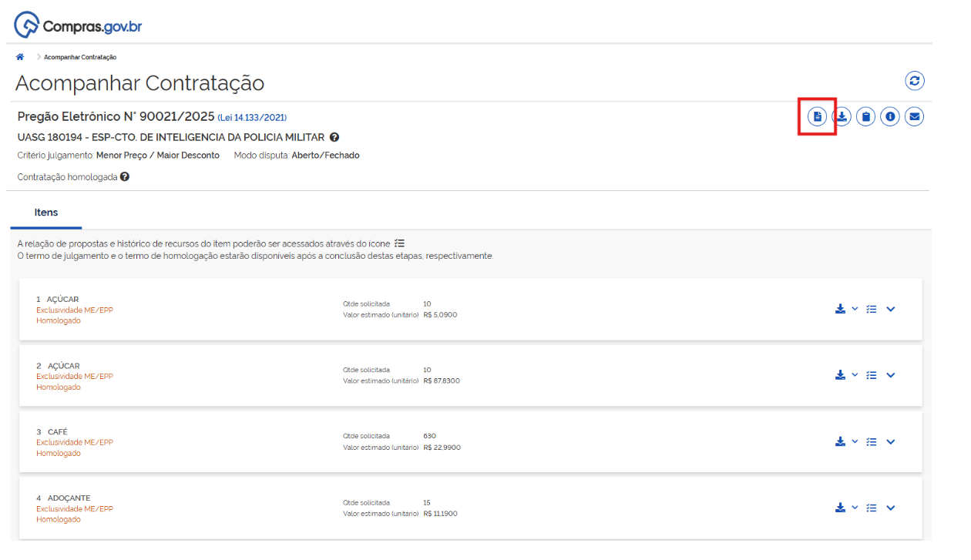Expand item 4 ADOÇANTE details chevron
971x560 pixels.
tap(891, 508)
